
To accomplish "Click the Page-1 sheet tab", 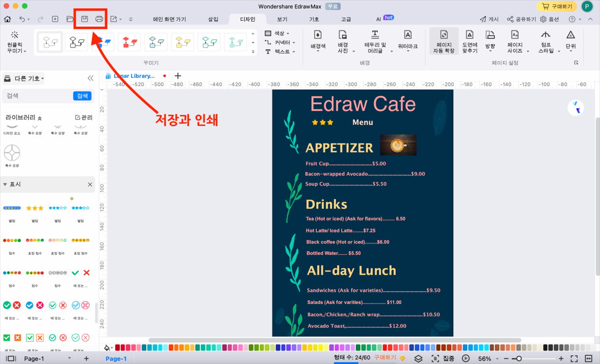I will 116,359.
